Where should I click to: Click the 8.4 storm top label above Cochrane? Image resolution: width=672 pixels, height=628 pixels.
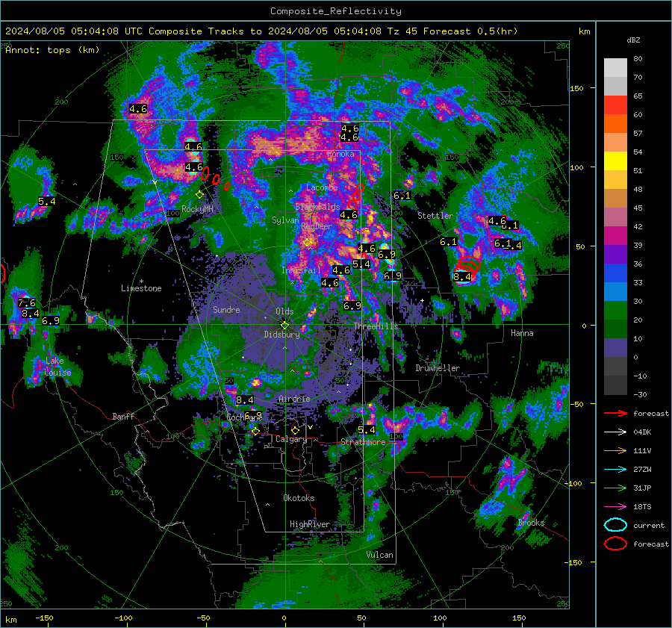pos(245,400)
